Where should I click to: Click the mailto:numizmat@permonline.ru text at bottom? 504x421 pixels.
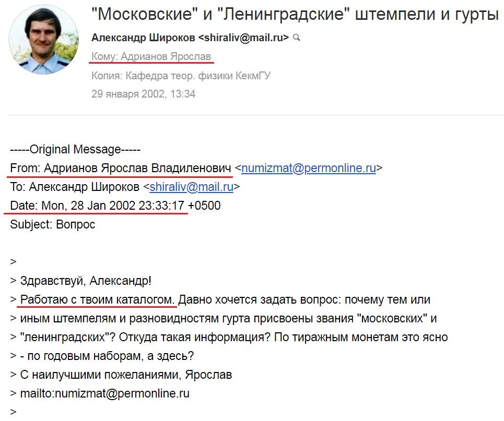[105, 393]
